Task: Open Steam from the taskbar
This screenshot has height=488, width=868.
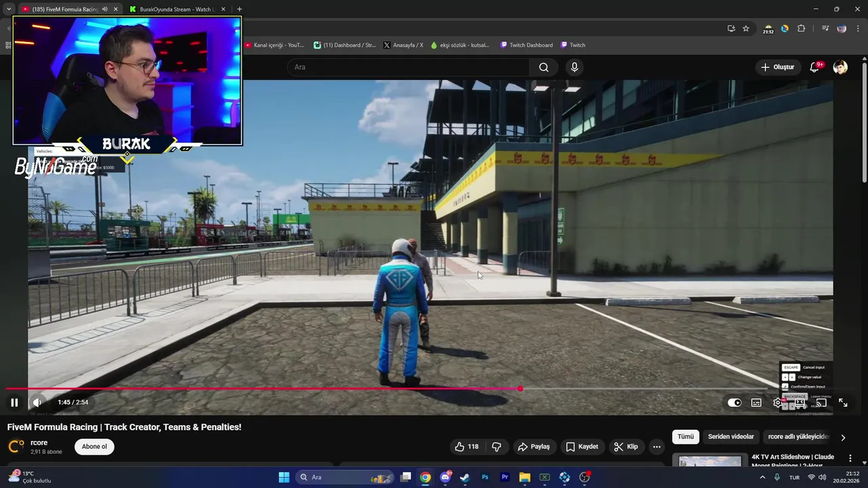Action: 465,477
